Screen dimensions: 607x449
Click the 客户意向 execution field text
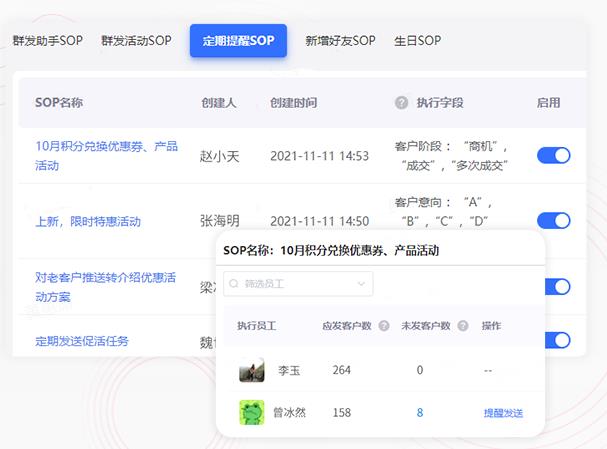[x=444, y=212]
